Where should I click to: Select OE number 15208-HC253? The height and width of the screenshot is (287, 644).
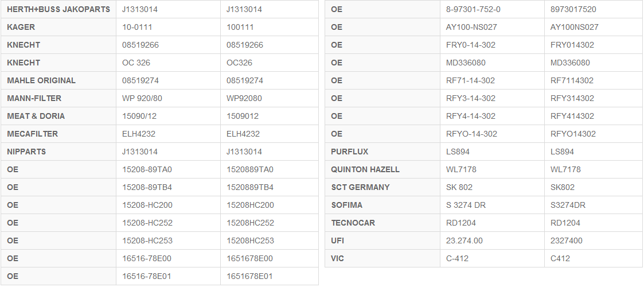point(147,241)
